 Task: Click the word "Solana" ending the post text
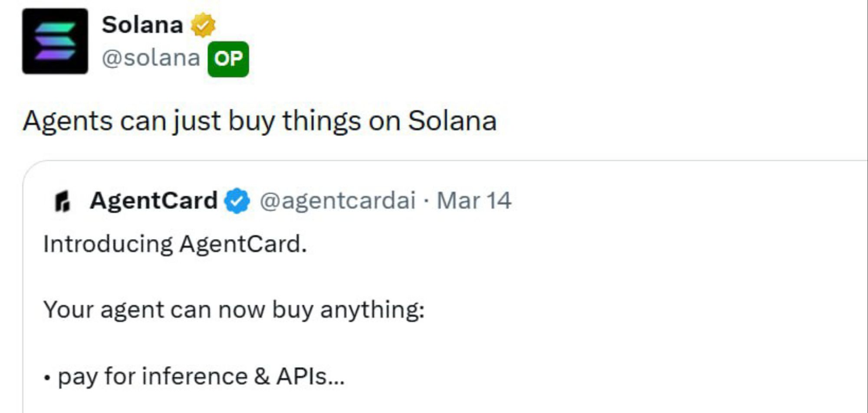452,121
